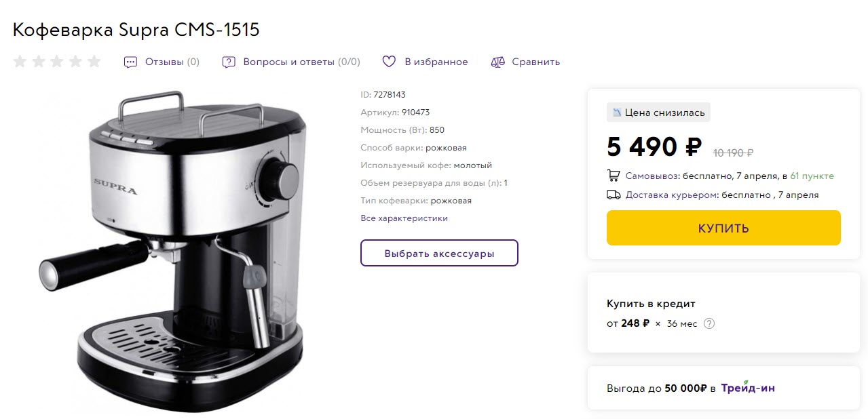Click the pickup shopping cart icon

click(614, 176)
